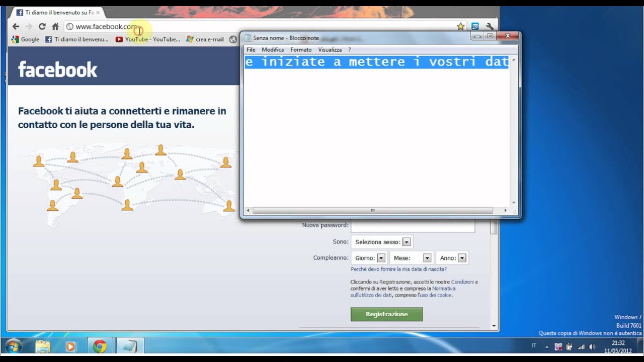Open Chrome's wrench settings menu

click(489, 27)
